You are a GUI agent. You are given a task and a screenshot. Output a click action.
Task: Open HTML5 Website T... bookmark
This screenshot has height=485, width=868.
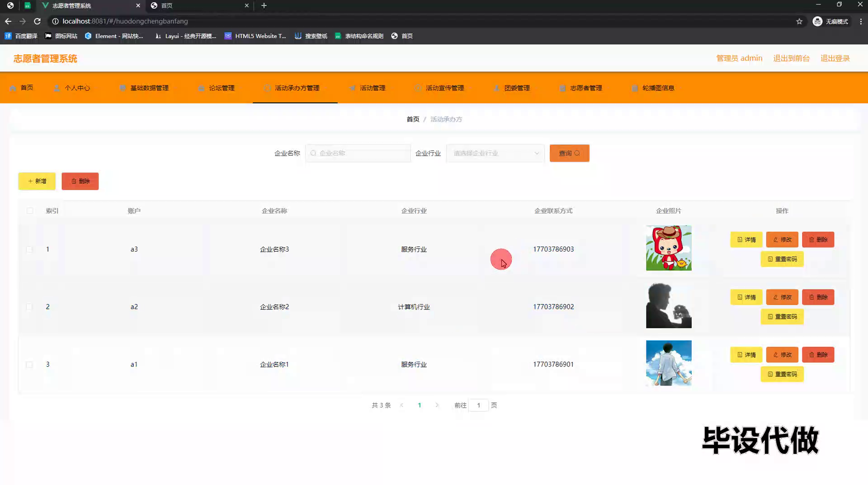pos(255,36)
